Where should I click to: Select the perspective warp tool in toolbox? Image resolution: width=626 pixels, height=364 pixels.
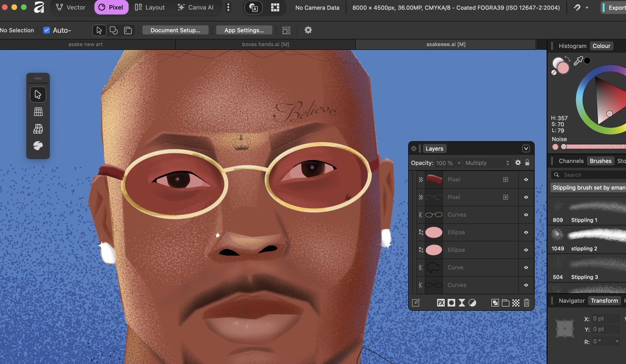(38, 129)
